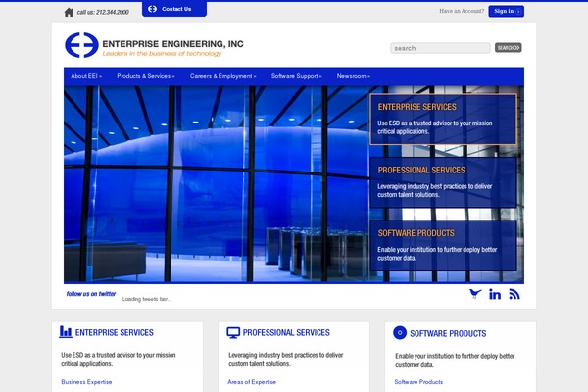Click the Sign in button
Image resolution: width=588 pixels, height=392 pixels.
[x=507, y=11]
